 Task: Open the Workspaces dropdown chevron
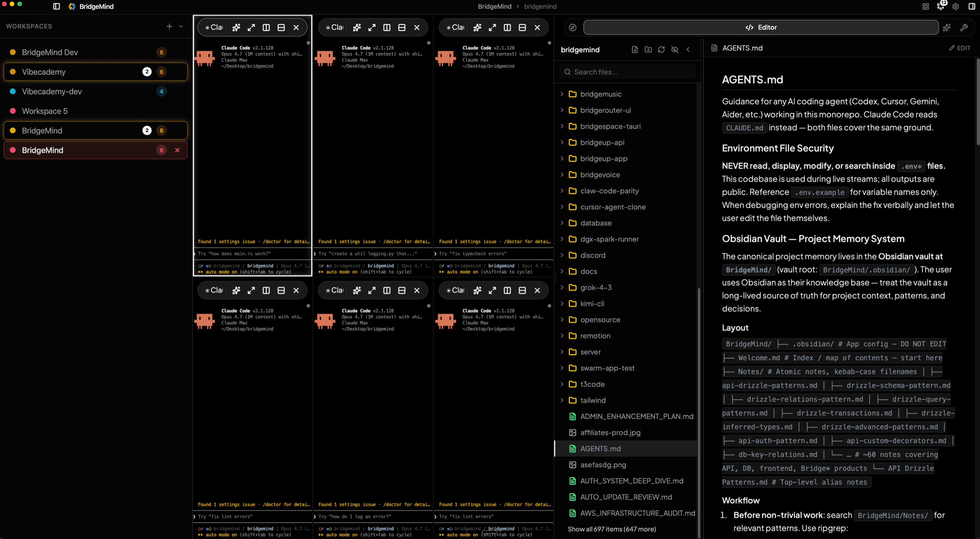[x=181, y=26]
